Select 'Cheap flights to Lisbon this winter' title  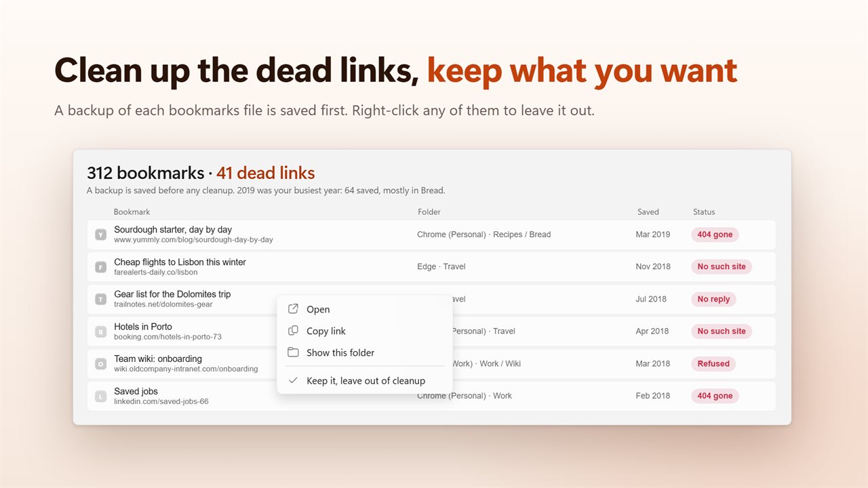[180, 262]
